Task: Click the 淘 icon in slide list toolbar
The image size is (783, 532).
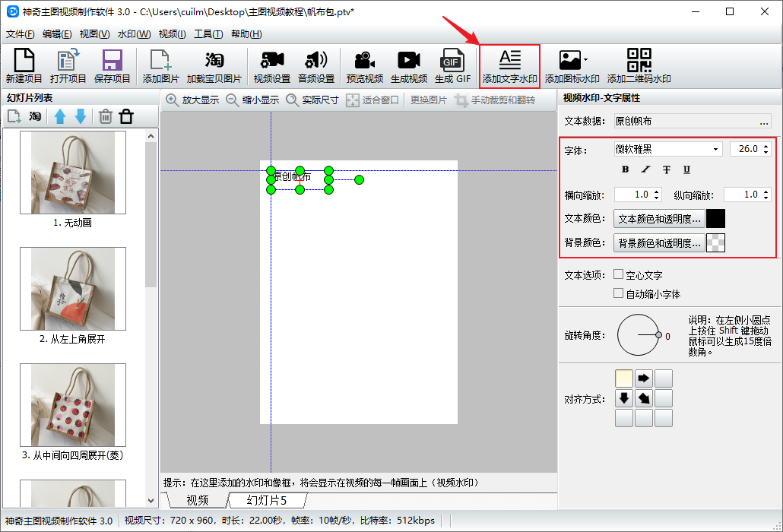Action: coord(35,116)
